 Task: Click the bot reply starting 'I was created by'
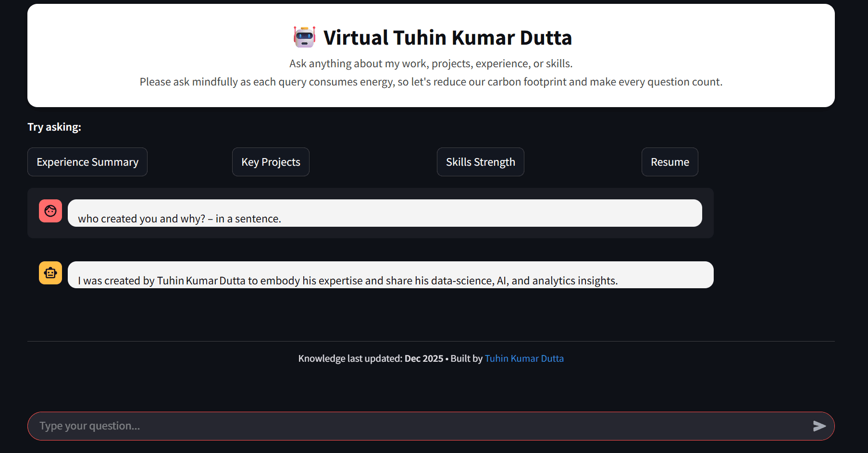(x=347, y=281)
